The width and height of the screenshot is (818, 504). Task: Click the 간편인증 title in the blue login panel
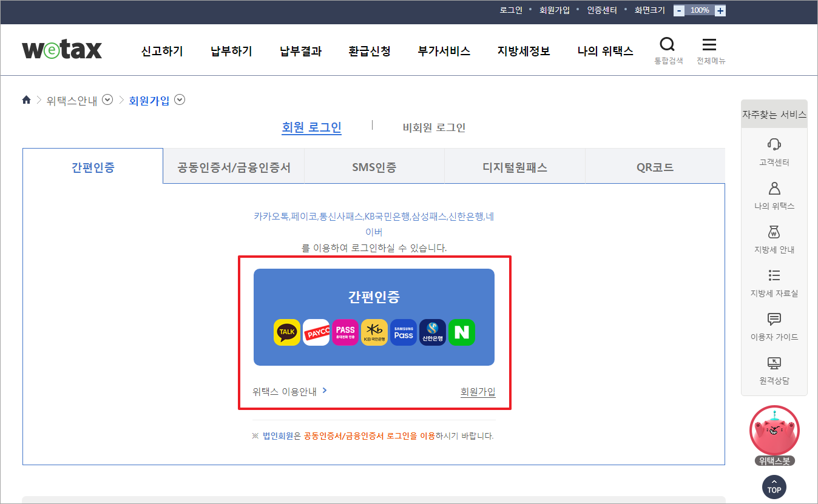click(x=374, y=297)
